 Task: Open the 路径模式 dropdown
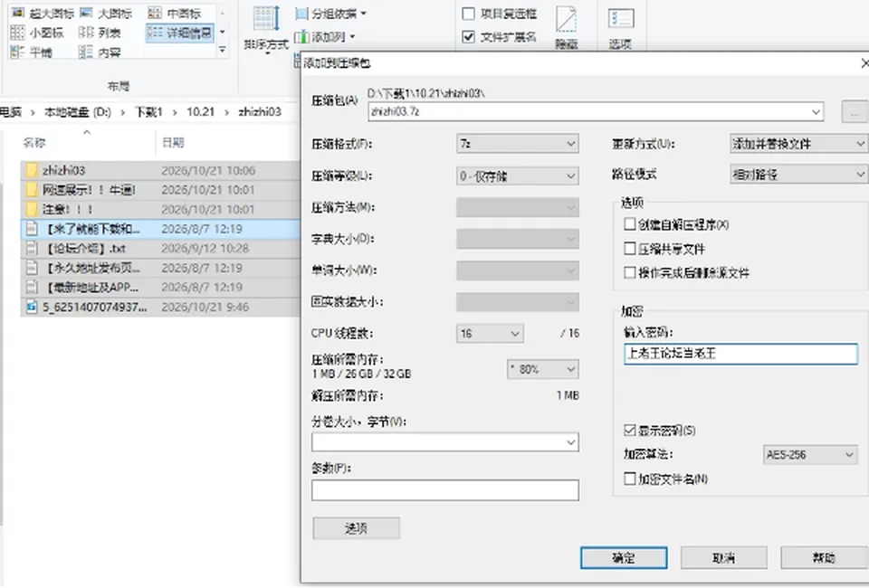(x=798, y=175)
